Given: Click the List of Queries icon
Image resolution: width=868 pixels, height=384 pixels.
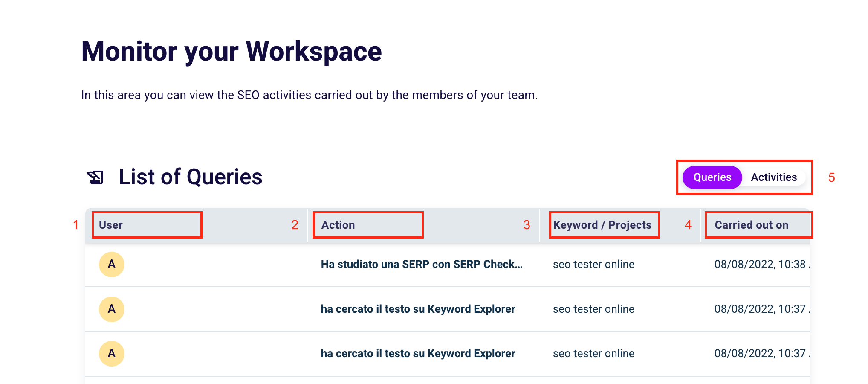Looking at the screenshot, I should coord(95,177).
